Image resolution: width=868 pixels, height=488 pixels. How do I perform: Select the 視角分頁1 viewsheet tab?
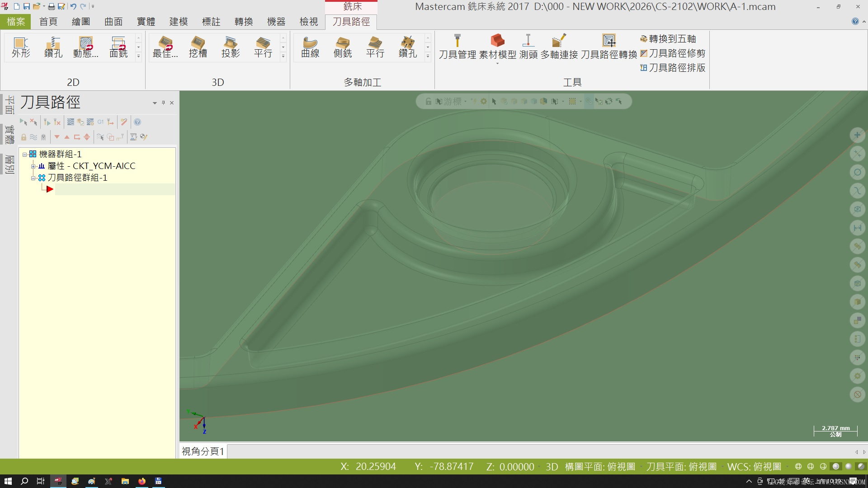[x=203, y=451]
